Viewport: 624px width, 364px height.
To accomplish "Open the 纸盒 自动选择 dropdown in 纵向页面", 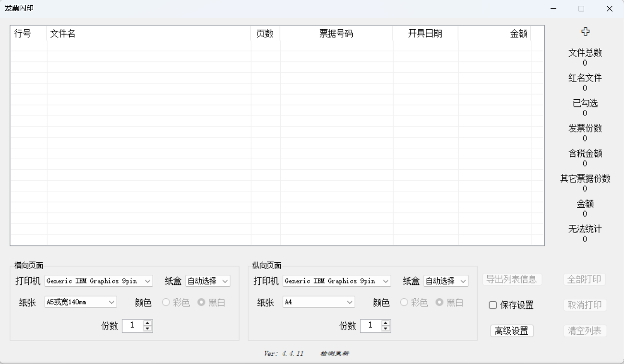I will coord(445,281).
